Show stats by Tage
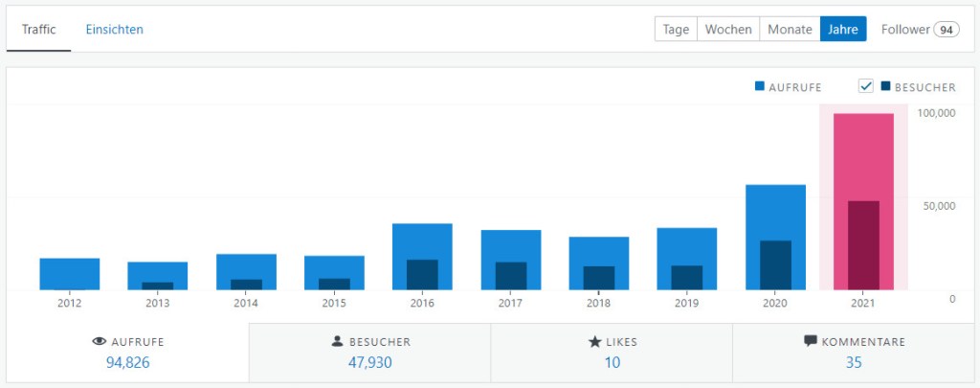The height and width of the screenshot is (388, 980). pos(676,30)
